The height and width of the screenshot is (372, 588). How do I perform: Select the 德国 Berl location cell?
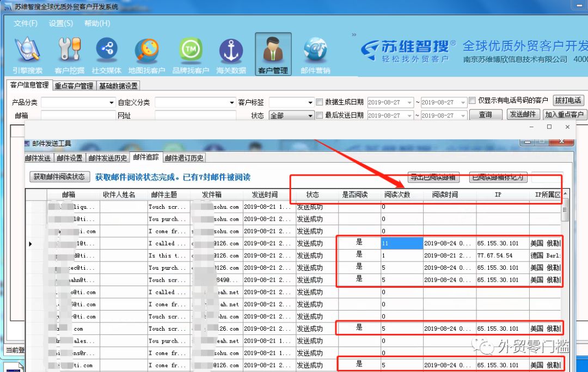point(545,256)
